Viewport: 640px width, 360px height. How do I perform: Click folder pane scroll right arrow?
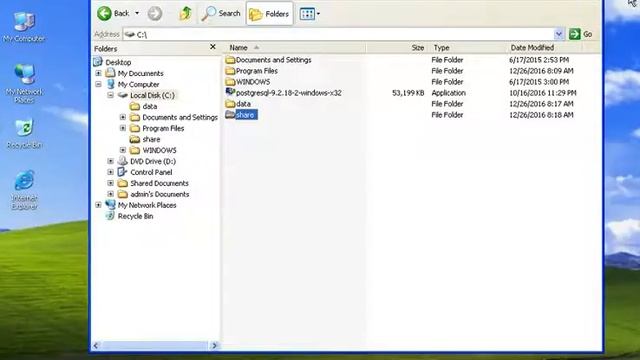[x=215, y=346]
